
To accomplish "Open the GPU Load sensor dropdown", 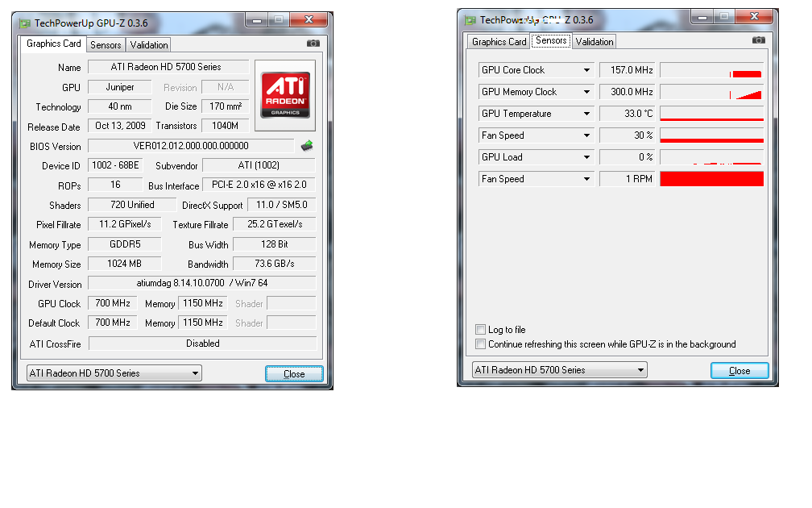I will [x=586, y=157].
